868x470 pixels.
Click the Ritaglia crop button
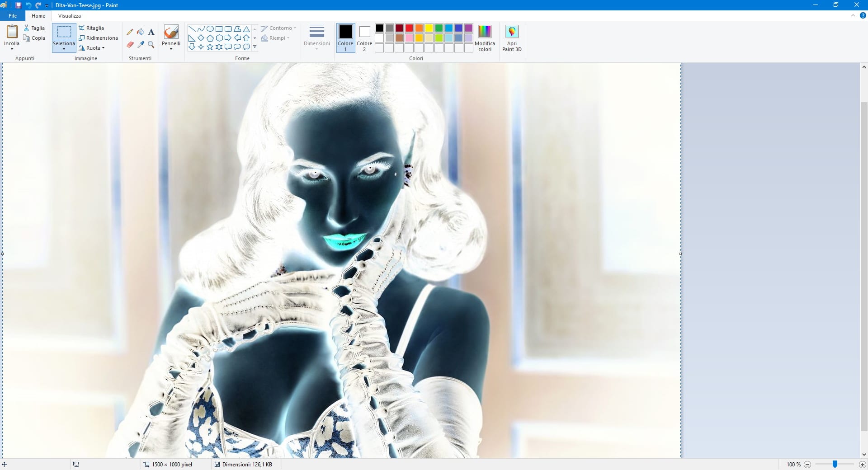click(91, 28)
